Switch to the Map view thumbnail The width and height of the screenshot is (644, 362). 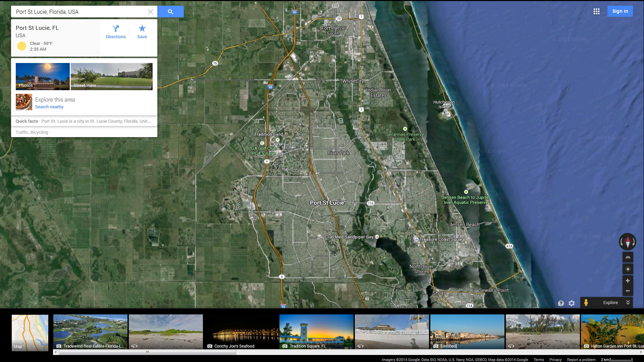click(x=30, y=333)
